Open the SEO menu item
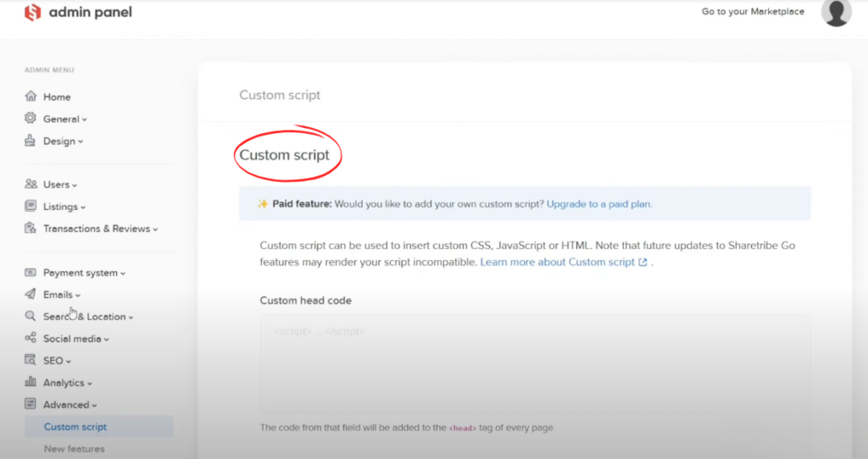Image resolution: width=868 pixels, height=459 pixels. pos(53,361)
